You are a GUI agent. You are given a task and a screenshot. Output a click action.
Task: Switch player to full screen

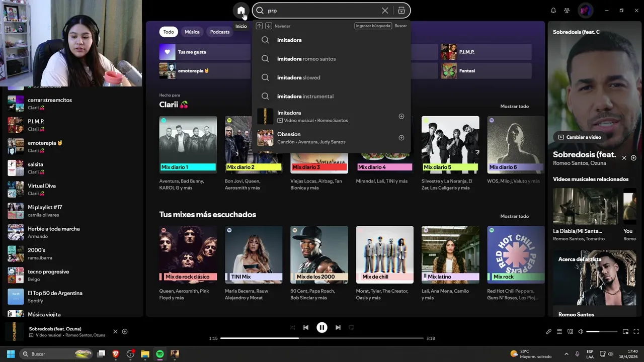coord(636,332)
